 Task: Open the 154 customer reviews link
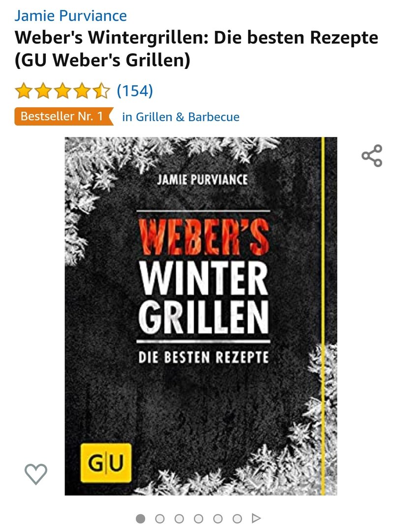click(135, 91)
